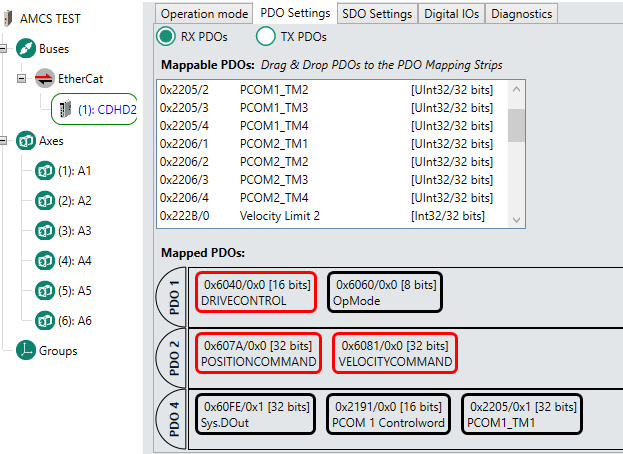Select the axis A4 icon
Image resolution: width=623 pixels, height=454 pixels.
click(44, 261)
